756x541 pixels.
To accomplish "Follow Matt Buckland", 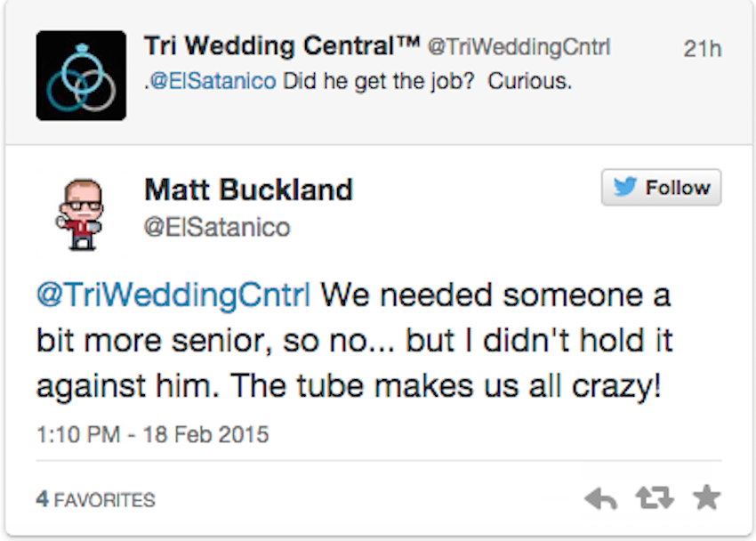I will click(661, 187).
